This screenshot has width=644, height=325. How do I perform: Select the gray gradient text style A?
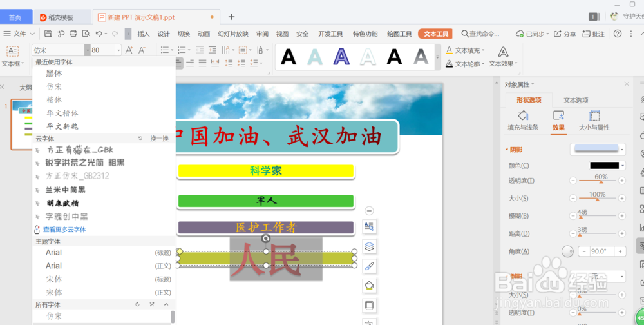[x=421, y=57]
